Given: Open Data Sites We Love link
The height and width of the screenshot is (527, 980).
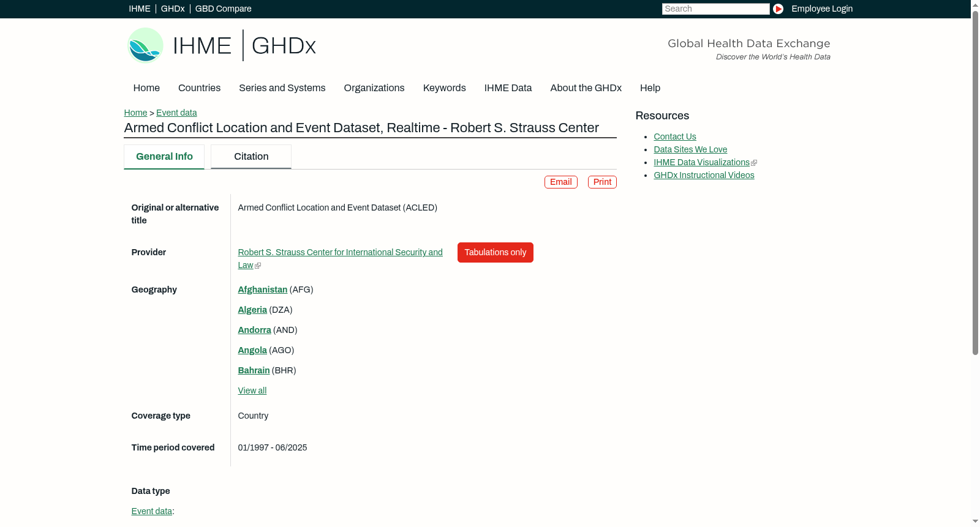Looking at the screenshot, I should (690, 150).
